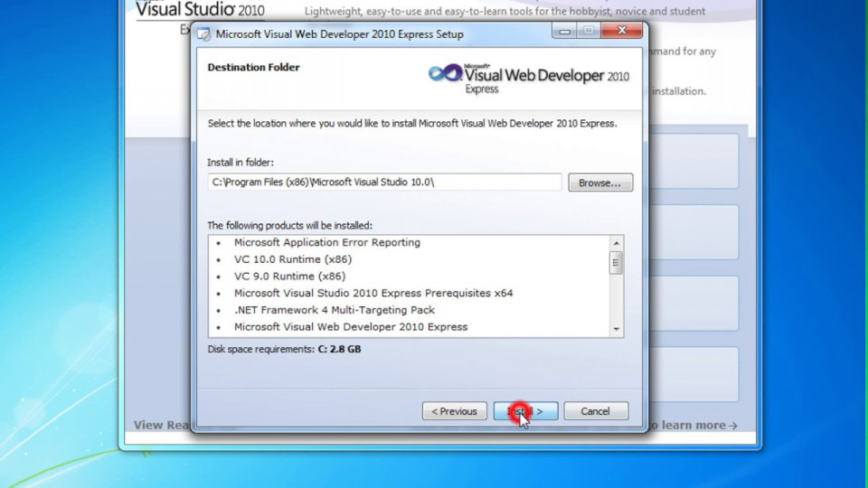
Task: Click the Install in folder path field
Action: point(384,183)
